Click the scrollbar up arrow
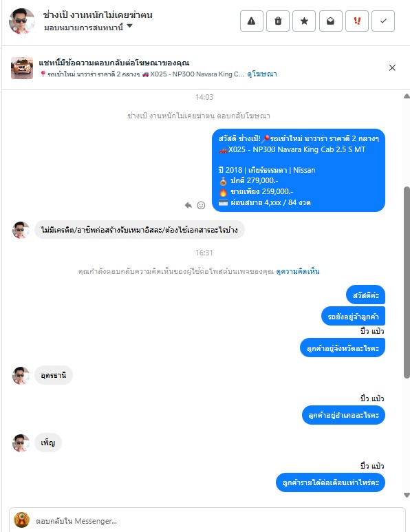The height and width of the screenshot is (532, 410). point(407,96)
